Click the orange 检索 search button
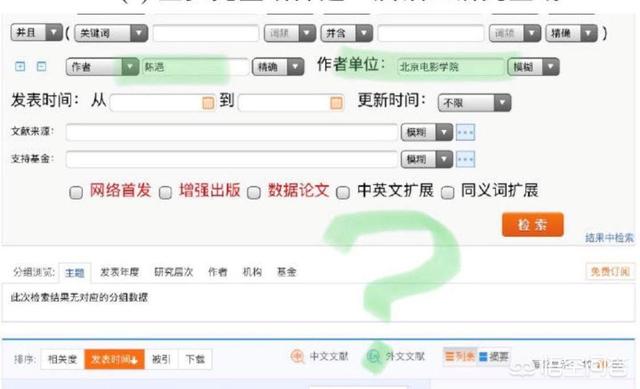 pyautogui.click(x=533, y=225)
